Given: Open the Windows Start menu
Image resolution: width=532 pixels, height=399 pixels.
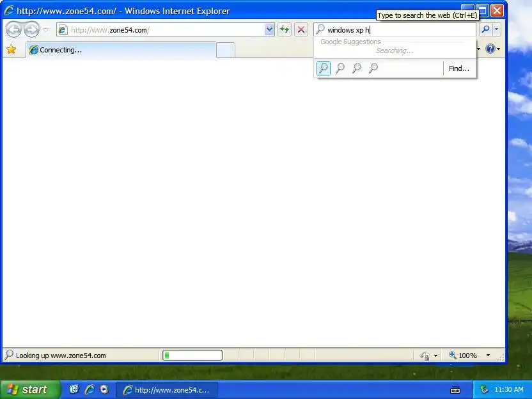Looking at the screenshot, I should coord(31,389).
